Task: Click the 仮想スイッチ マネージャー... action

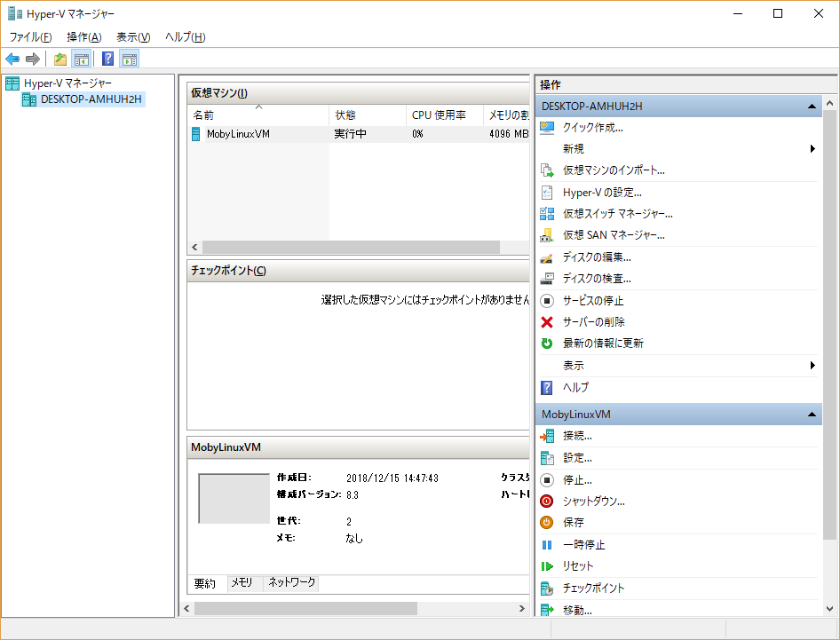Action: click(x=618, y=214)
